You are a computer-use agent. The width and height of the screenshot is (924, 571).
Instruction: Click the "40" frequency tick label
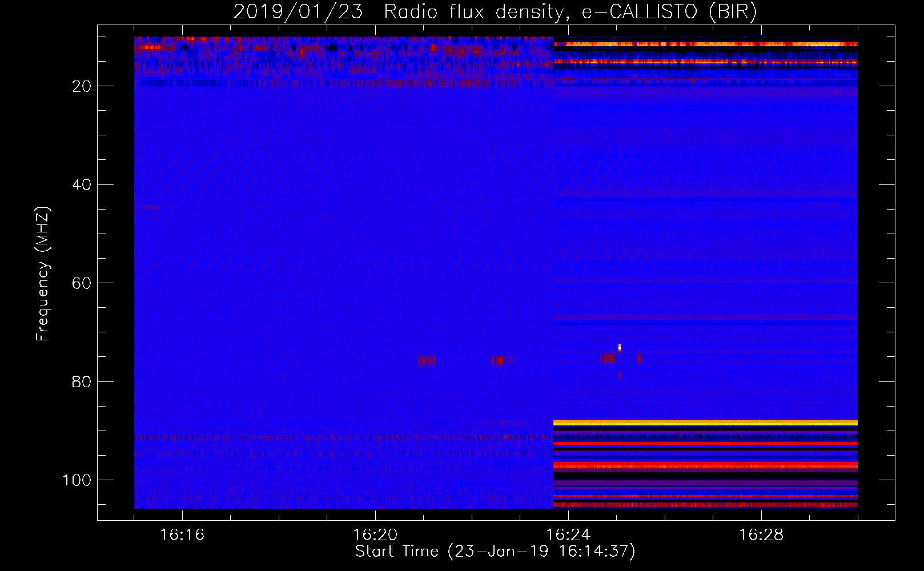82,185
